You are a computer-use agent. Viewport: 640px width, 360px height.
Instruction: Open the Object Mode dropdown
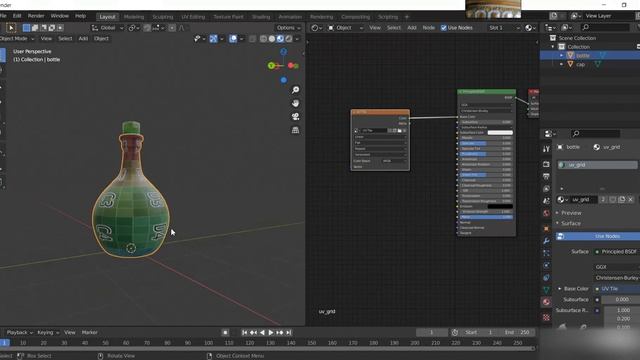point(16,39)
